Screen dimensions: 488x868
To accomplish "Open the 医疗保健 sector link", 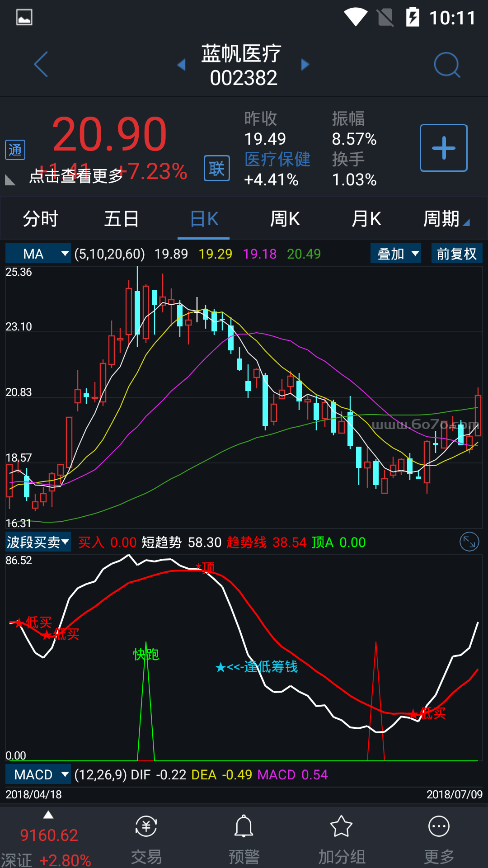I will point(277,159).
